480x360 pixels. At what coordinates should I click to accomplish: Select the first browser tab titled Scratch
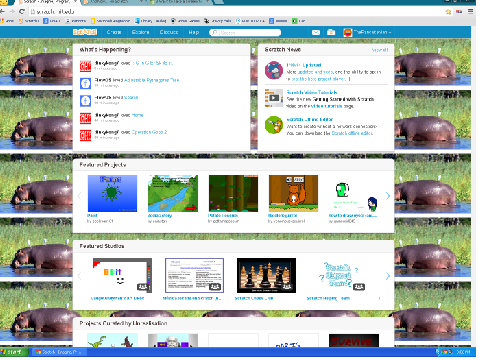point(47,2)
